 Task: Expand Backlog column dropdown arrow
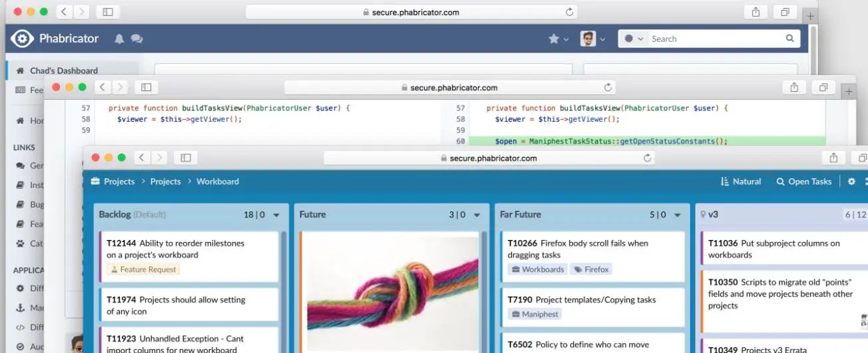(x=277, y=215)
